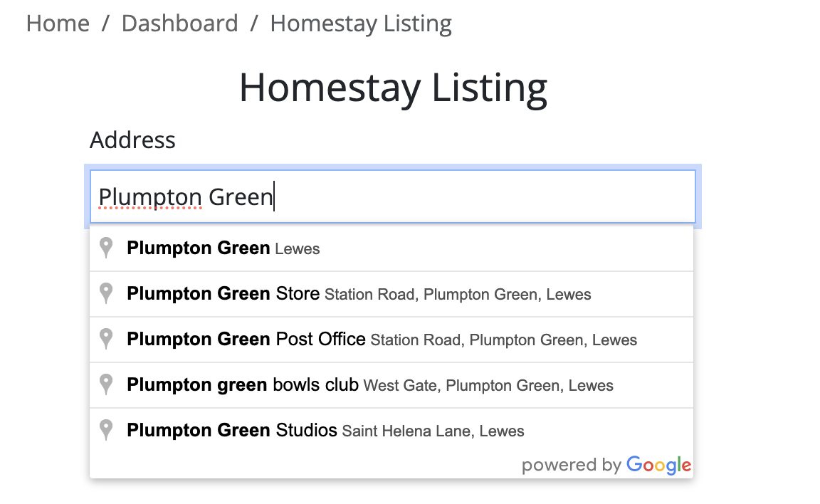Click the pin icon beside Plumpton Green Studios
Image resolution: width=820 pixels, height=504 pixels.
pyautogui.click(x=106, y=431)
